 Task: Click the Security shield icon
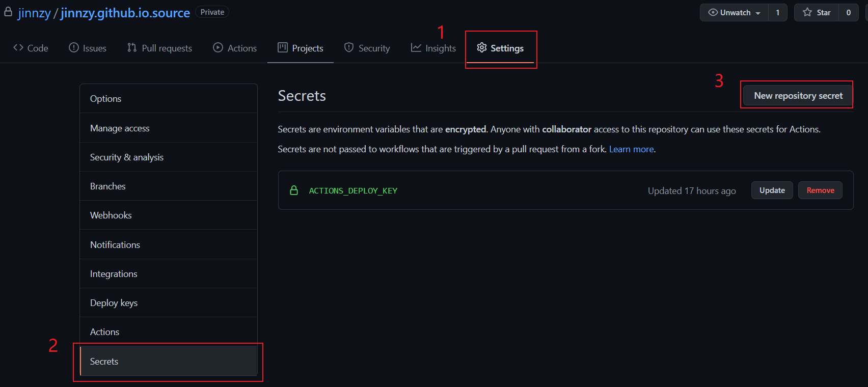pyautogui.click(x=349, y=48)
